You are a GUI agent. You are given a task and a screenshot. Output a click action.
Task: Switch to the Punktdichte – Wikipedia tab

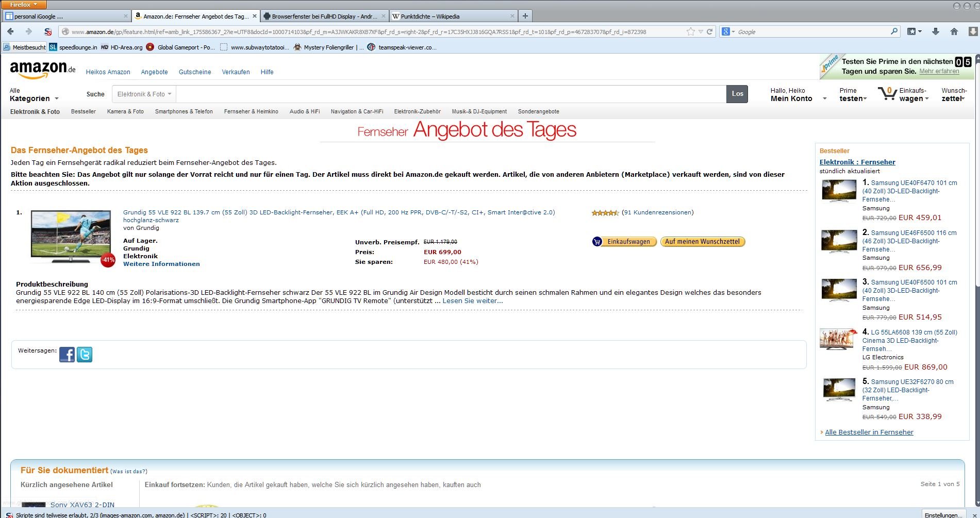tap(454, 16)
